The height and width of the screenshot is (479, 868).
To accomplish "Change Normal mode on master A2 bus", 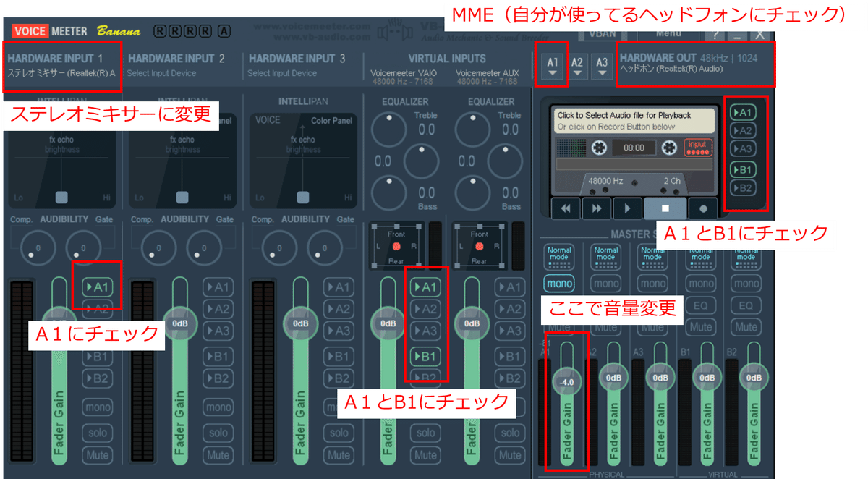I will click(606, 256).
